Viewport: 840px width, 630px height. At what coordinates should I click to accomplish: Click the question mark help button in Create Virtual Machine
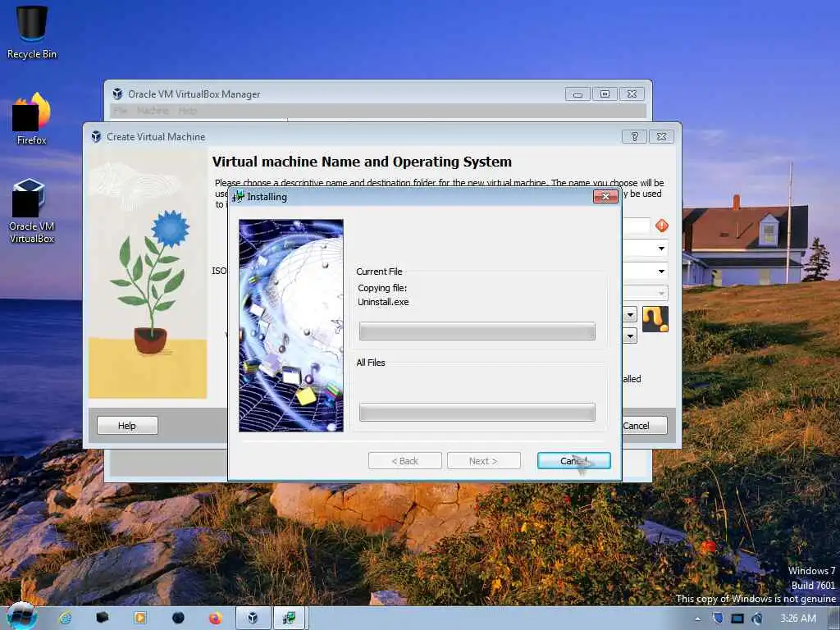634,137
